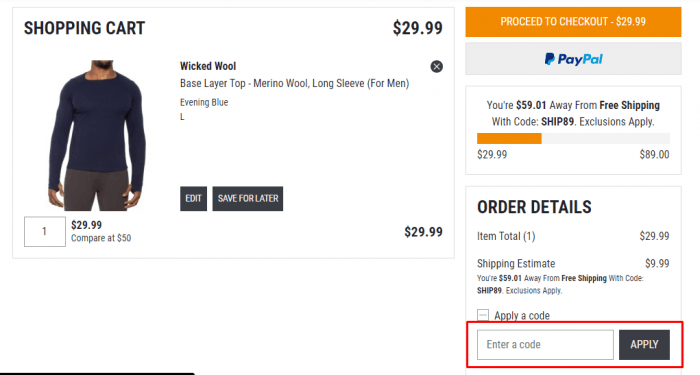
Task: Collapse the Apply a code section
Action: click(483, 315)
